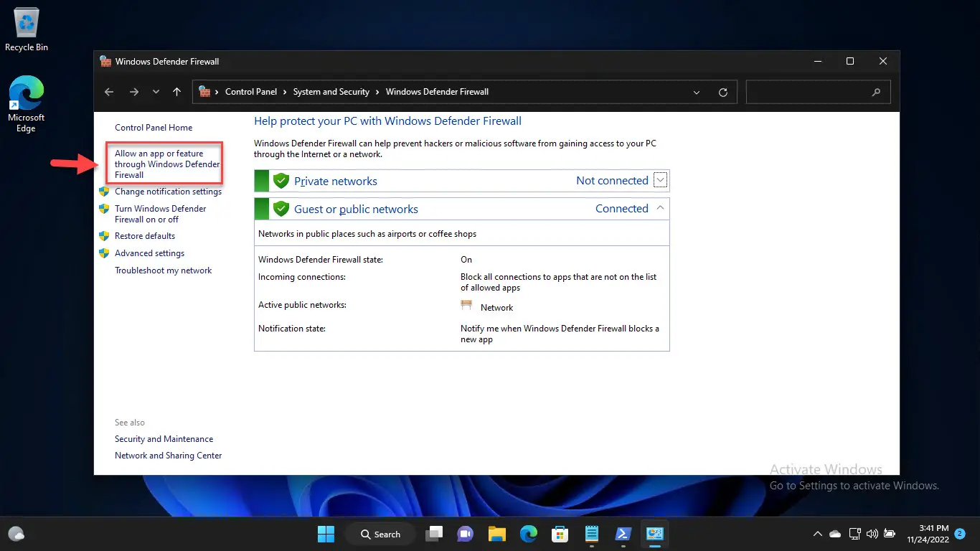Open widgets weather icon on taskbar
The image size is (980, 551).
pos(16,534)
